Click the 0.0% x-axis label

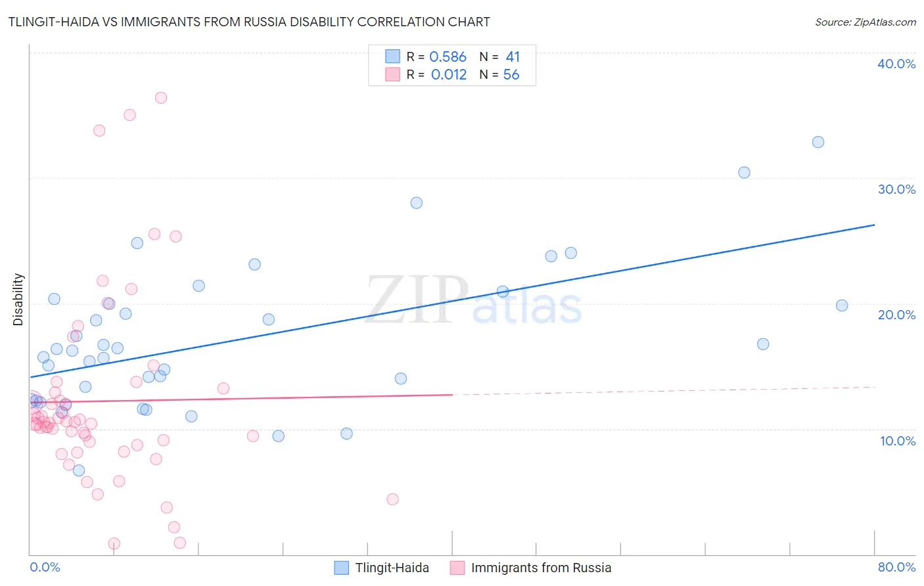point(45,567)
